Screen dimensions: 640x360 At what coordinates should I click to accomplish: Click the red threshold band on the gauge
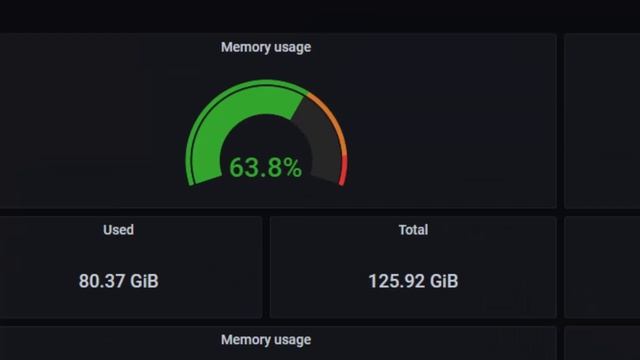click(344, 171)
